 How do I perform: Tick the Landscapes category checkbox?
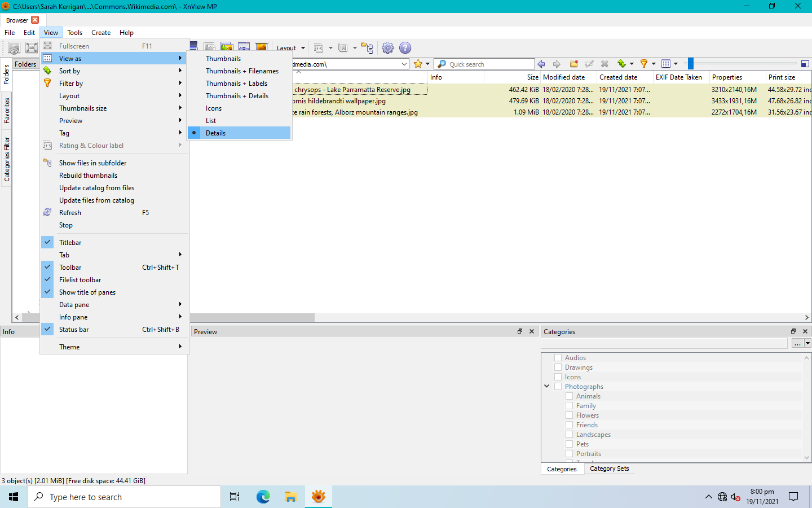coord(569,435)
